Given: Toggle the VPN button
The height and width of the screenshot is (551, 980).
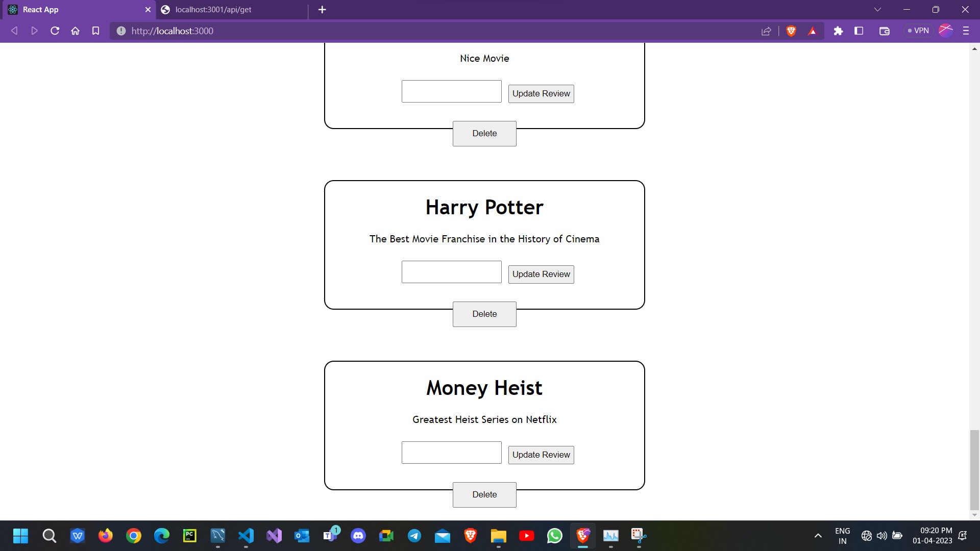Looking at the screenshot, I should [x=918, y=31].
